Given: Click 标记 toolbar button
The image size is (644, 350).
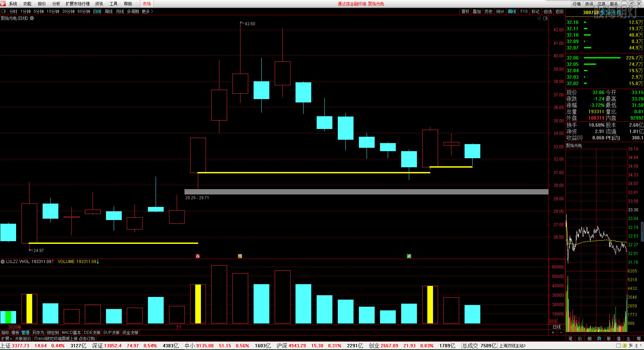Looking at the screenshot, I should (x=536, y=11).
